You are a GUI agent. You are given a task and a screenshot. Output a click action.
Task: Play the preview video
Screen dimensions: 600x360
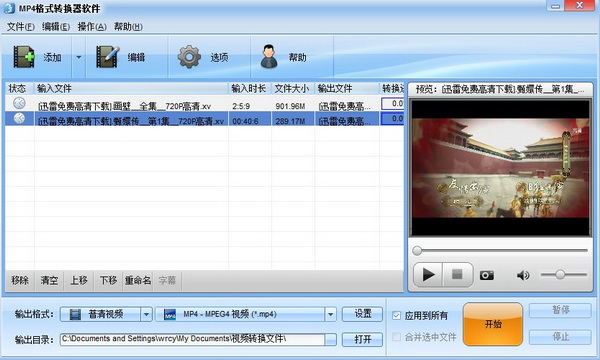428,274
